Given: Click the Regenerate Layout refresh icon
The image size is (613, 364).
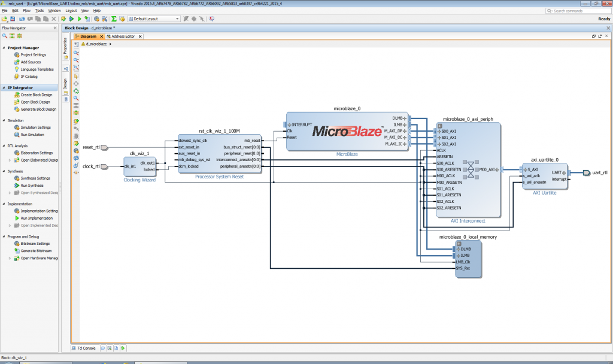Looking at the screenshot, I should pyautogui.click(x=74, y=92).
